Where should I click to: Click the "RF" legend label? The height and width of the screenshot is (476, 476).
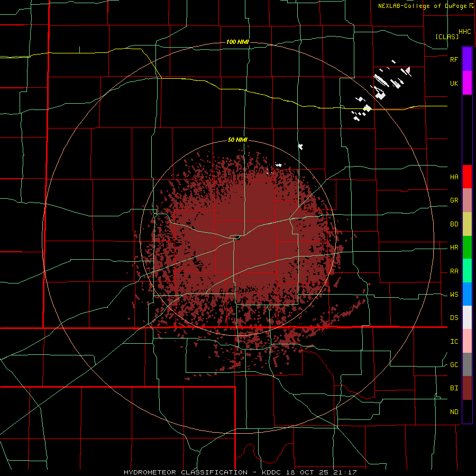click(454, 59)
